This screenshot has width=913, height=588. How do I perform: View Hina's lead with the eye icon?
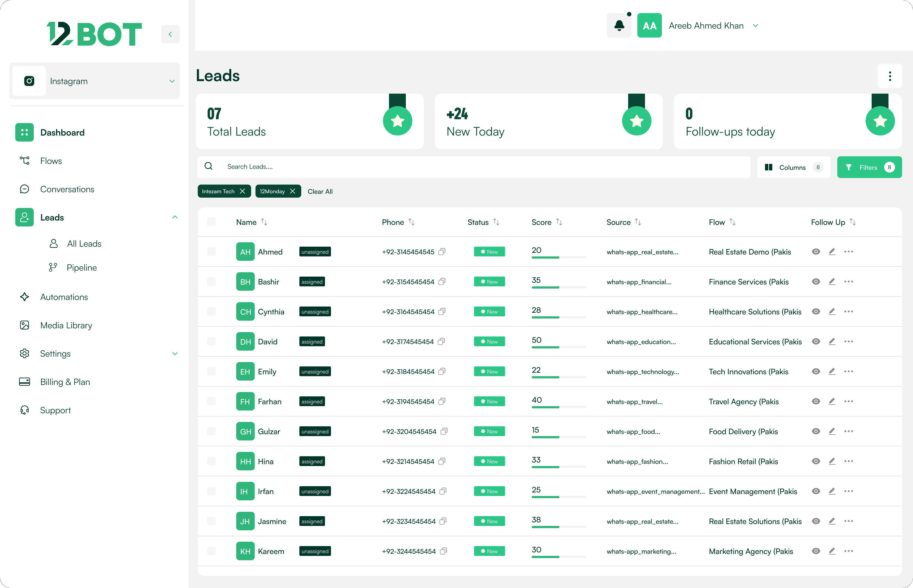coord(816,461)
